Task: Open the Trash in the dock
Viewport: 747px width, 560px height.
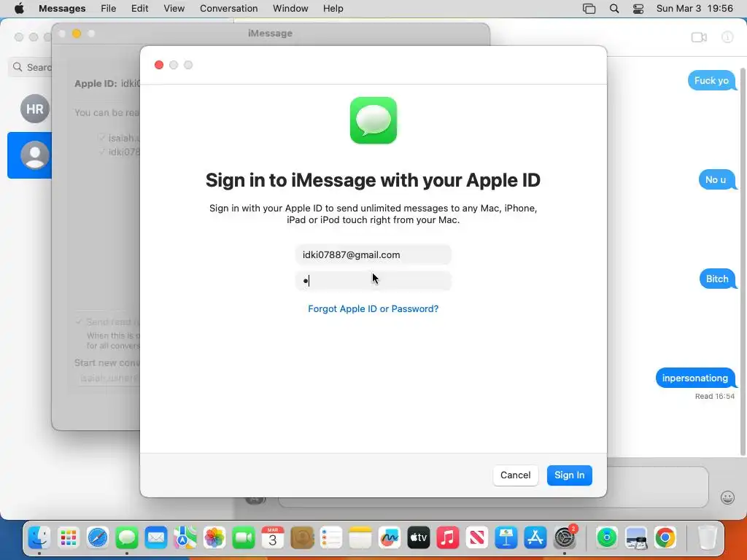Action: click(x=707, y=538)
